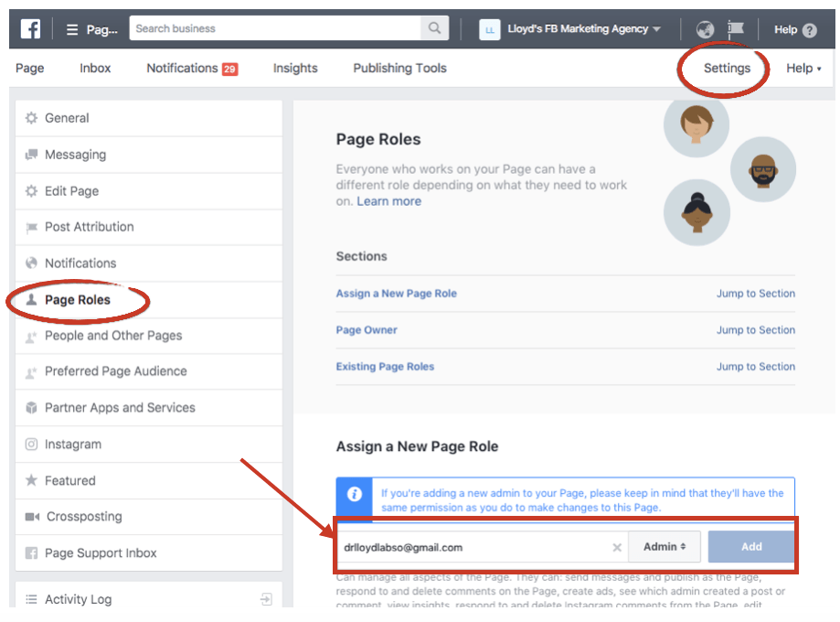840x622 pixels.
Task: Click the LL agency avatar icon
Action: point(489,29)
